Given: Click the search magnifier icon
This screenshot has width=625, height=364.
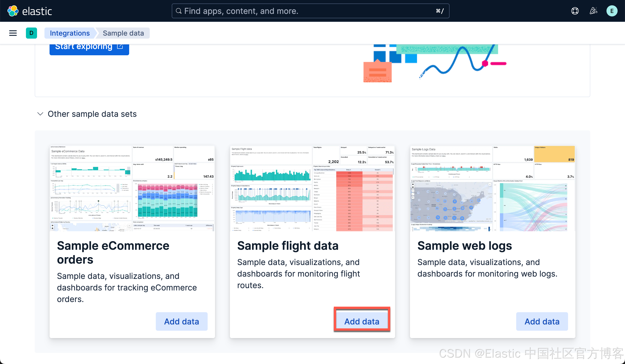Looking at the screenshot, I should (x=178, y=11).
